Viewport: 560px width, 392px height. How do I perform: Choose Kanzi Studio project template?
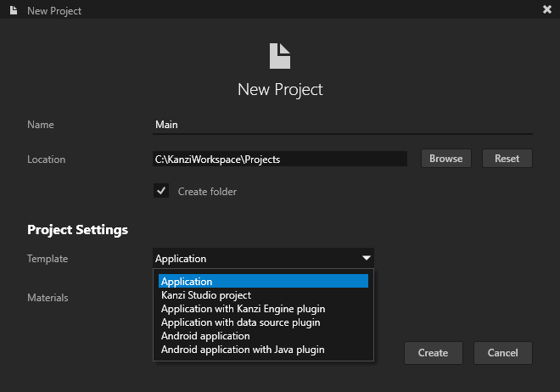[x=263, y=295]
